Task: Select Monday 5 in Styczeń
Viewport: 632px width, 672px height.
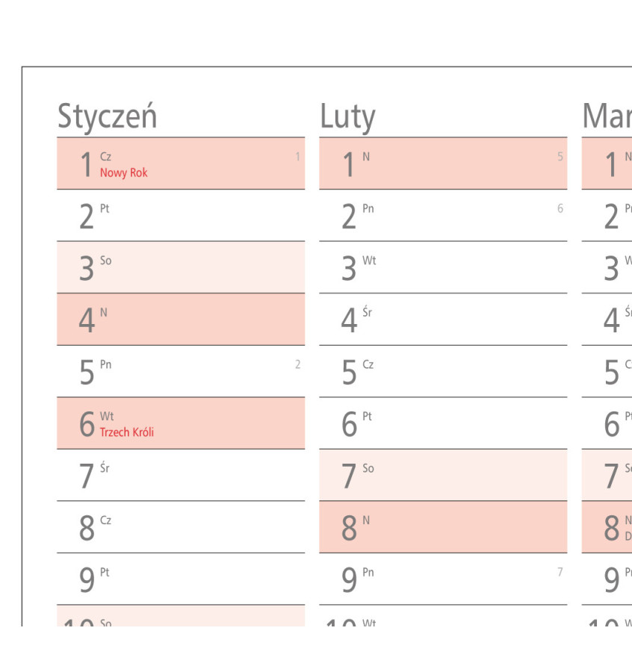Action: point(180,371)
